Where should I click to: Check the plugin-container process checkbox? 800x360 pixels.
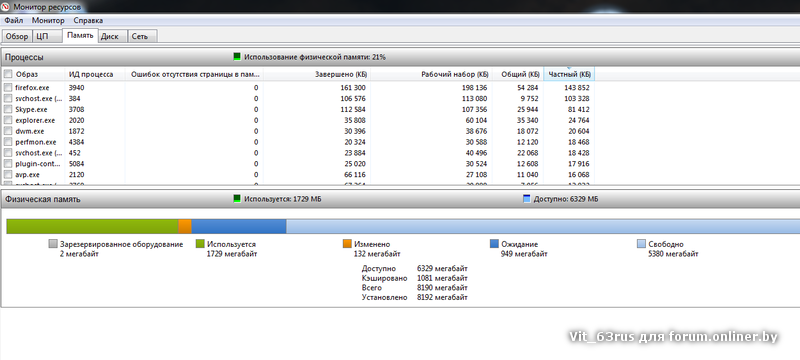pos(8,164)
